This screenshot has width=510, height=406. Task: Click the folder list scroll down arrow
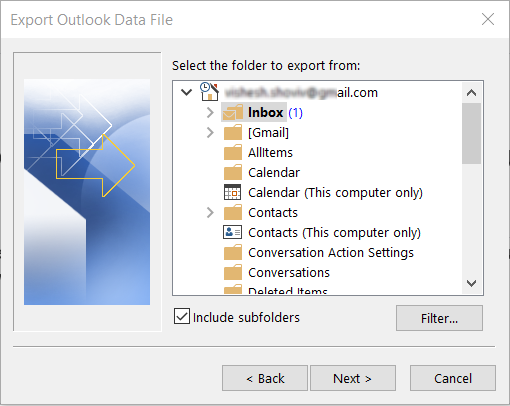(x=471, y=284)
